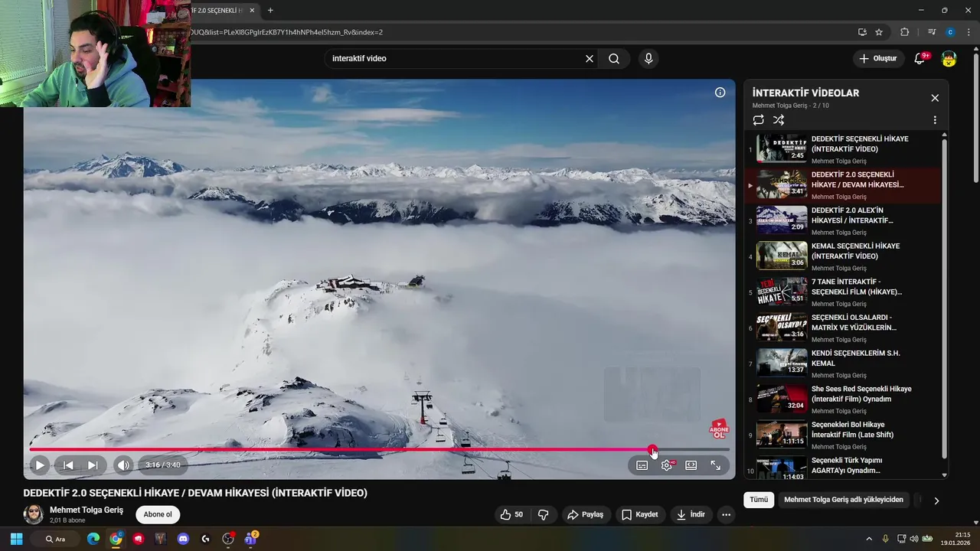Open Microsoft Teams from taskbar

pyautogui.click(x=250, y=539)
